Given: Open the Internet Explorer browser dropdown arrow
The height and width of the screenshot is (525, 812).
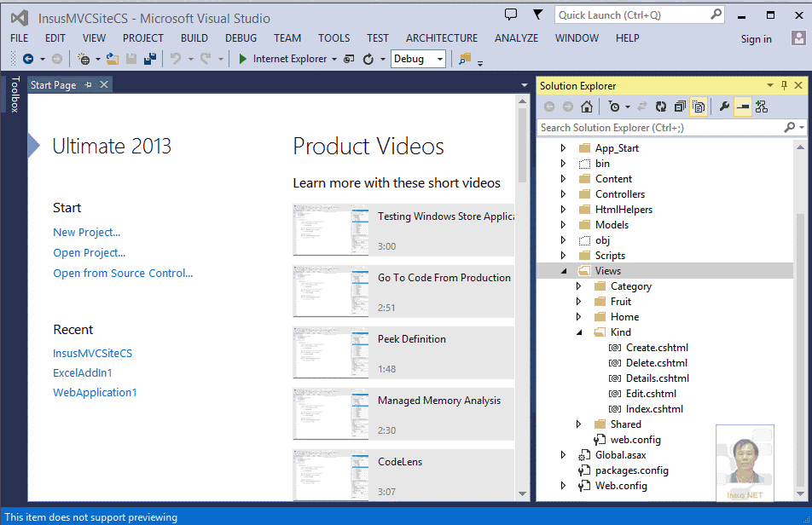Looking at the screenshot, I should 334,59.
